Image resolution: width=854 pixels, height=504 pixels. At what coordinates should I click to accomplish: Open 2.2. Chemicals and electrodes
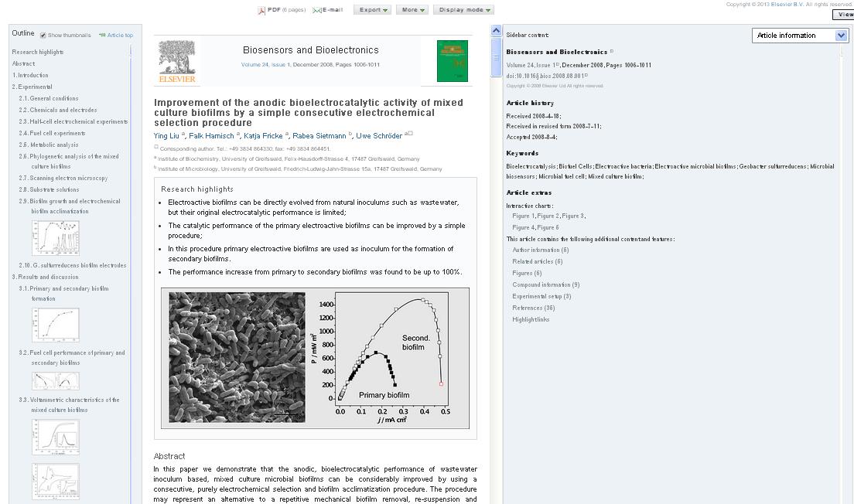58,110
